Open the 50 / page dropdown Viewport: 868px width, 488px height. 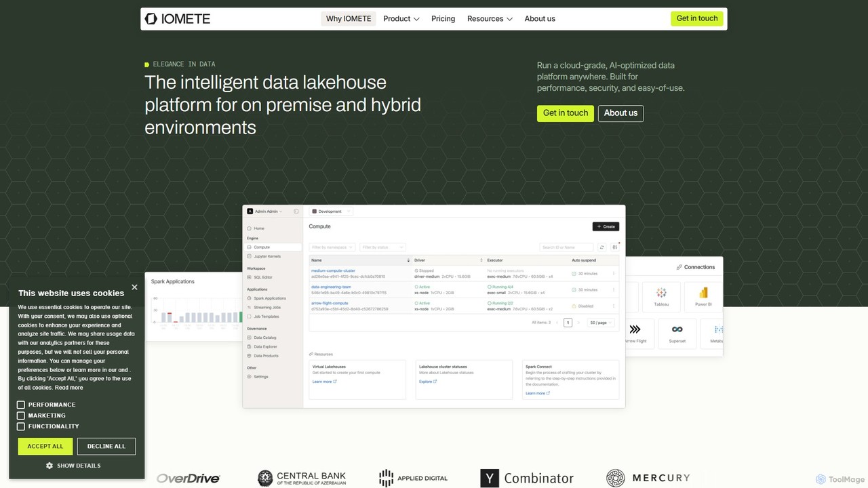click(601, 323)
